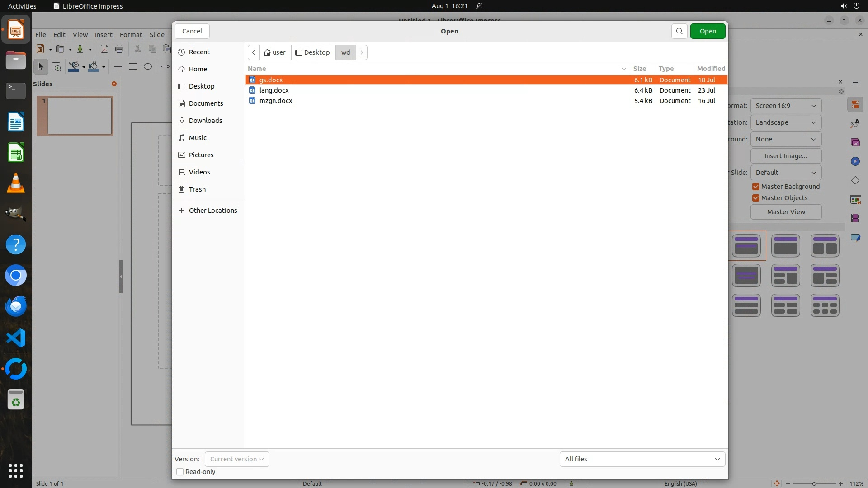Open the Gallery sidebar deck icon
Screen dimensions: 868x488
click(855, 143)
